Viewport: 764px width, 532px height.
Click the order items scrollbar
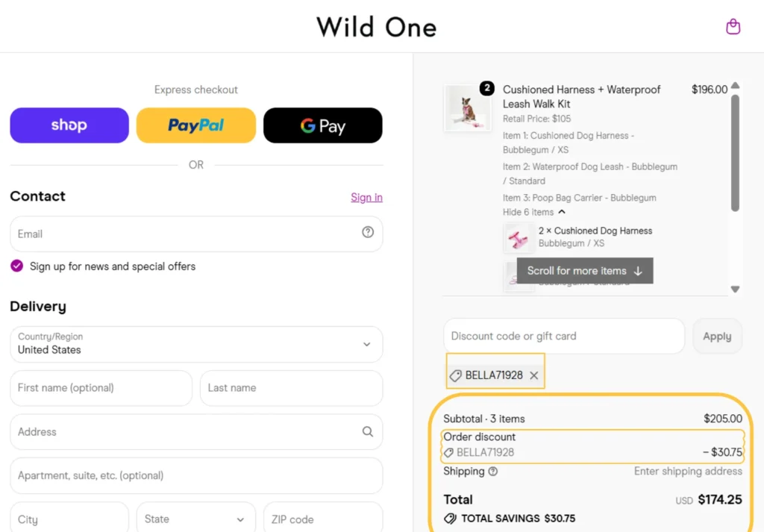[x=735, y=153]
